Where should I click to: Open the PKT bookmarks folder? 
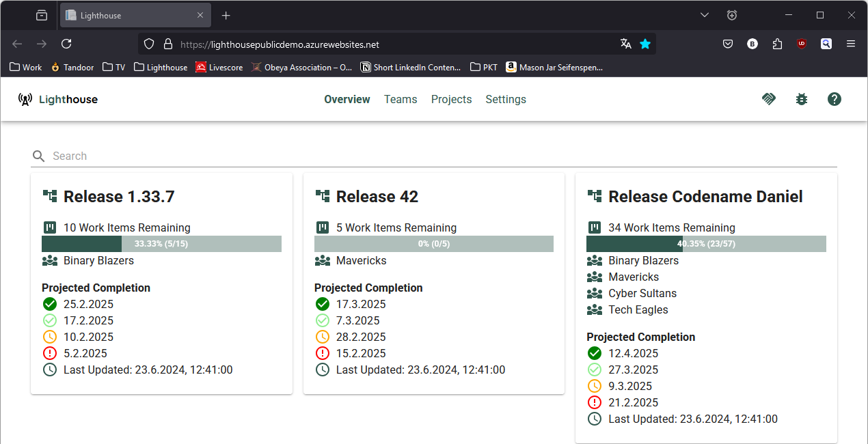click(x=484, y=67)
